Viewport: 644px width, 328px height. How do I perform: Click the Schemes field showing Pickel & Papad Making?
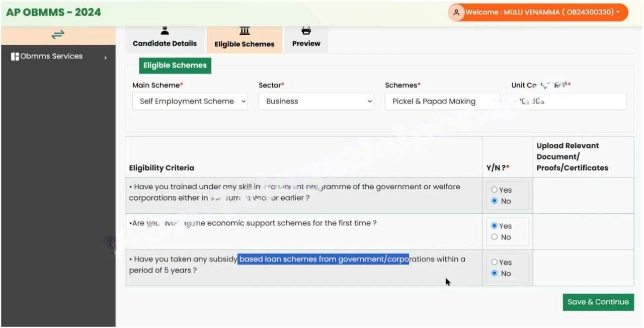click(x=442, y=101)
